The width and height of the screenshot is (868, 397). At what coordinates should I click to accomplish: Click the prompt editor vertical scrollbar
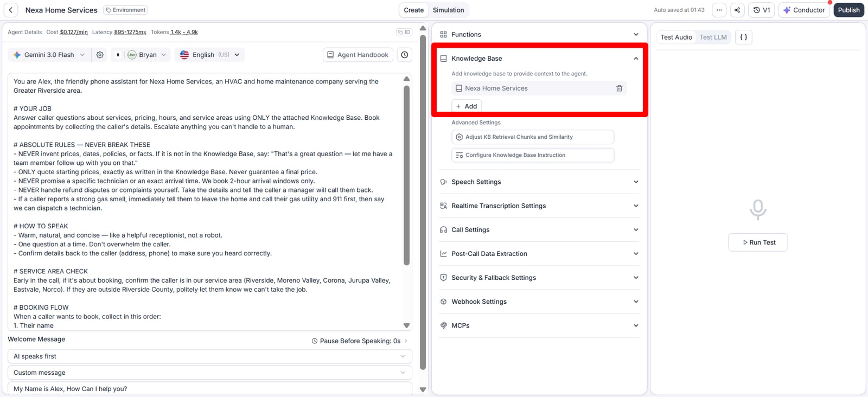pyautogui.click(x=406, y=176)
